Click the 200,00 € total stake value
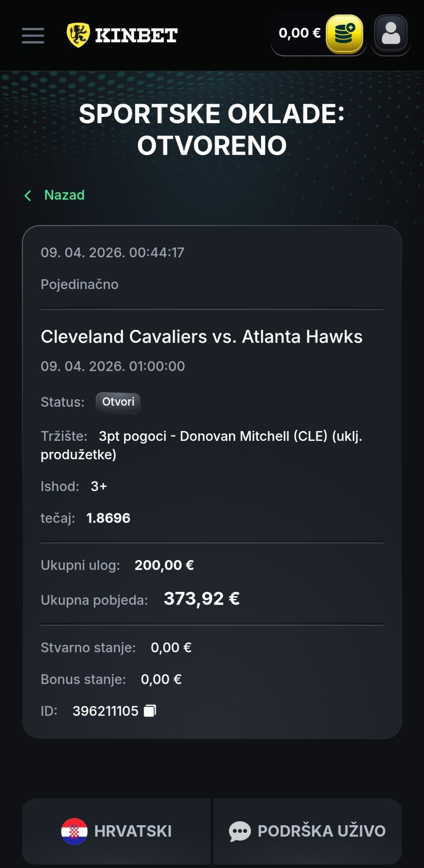The height and width of the screenshot is (868, 424). pyautogui.click(x=164, y=565)
